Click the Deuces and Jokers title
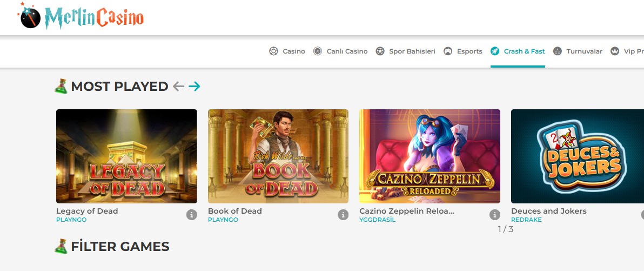 (x=549, y=211)
